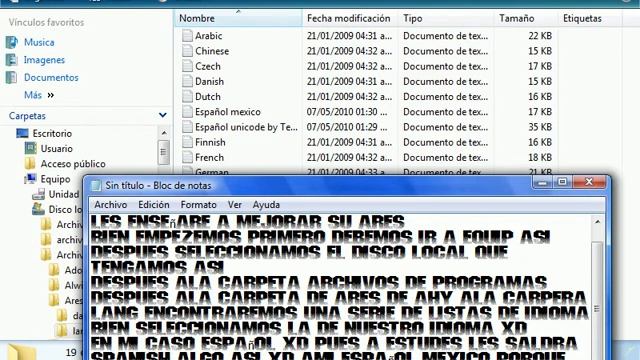The width and height of the screenshot is (640, 360).
Task: Click the Documentos link icon
Action: [x=11, y=77]
